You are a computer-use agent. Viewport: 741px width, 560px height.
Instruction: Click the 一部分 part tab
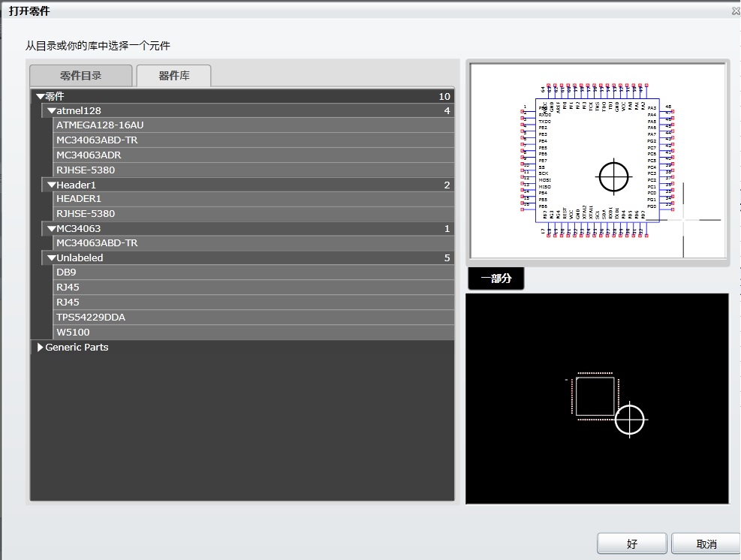point(496,278)
